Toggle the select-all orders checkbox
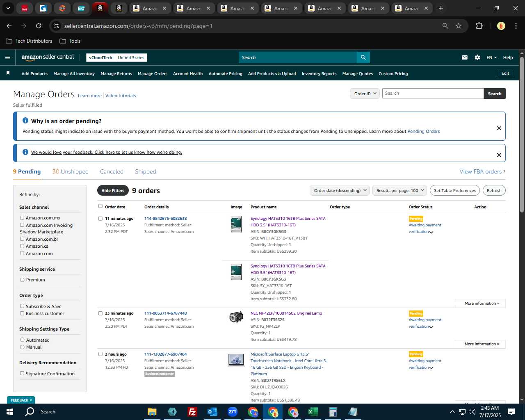Image resolution: width=525 pixels, height=420 pixels. [x=100, y=206]
